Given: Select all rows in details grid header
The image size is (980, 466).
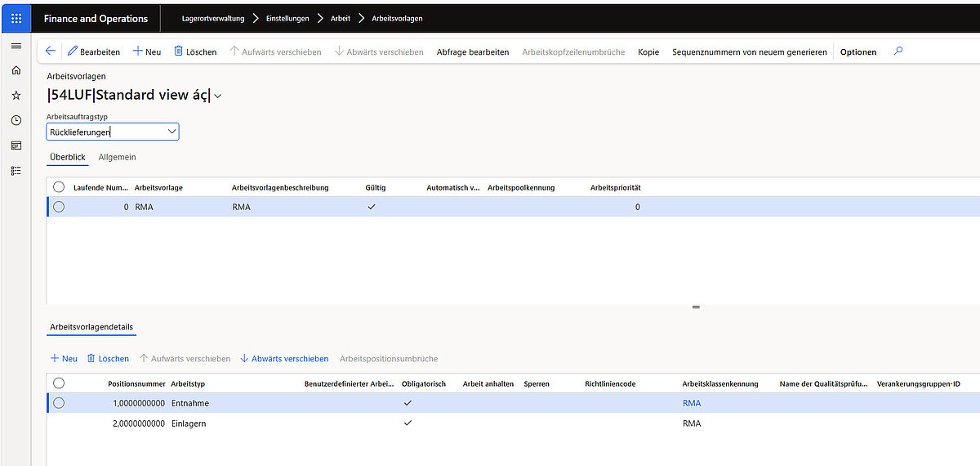Looking at the screenshot, I should (59, 383).
